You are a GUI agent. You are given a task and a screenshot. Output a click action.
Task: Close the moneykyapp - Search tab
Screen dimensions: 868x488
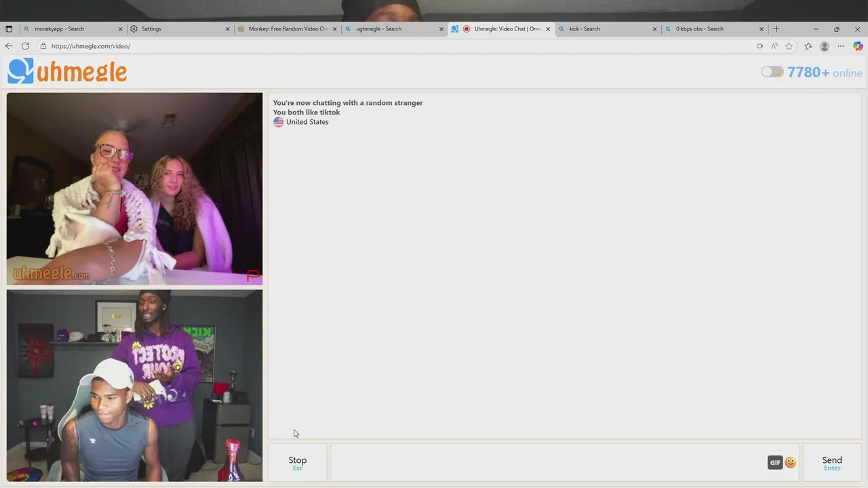[121, 29]
